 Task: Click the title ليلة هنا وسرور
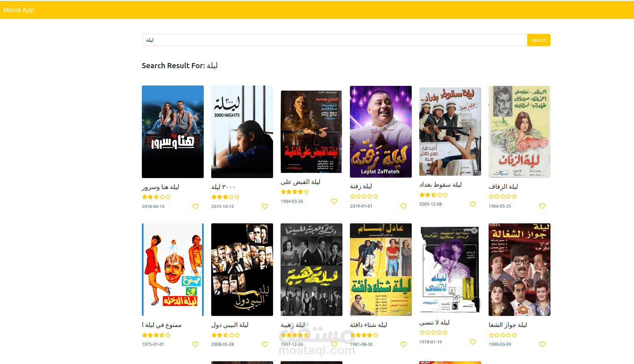pos(160,187)
